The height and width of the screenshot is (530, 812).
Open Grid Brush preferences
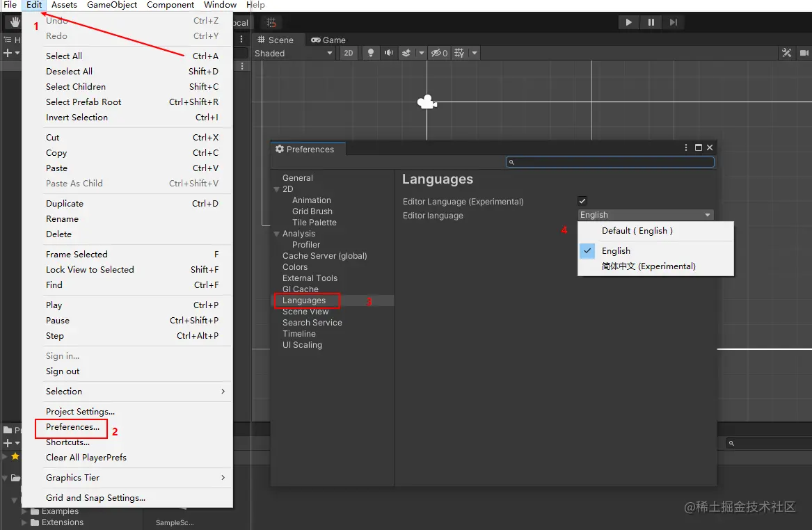point(312,211)
